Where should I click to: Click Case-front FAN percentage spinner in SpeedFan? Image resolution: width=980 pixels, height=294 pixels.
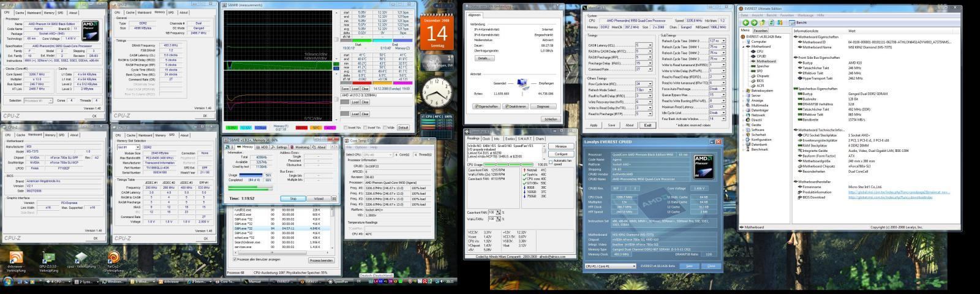499,213
